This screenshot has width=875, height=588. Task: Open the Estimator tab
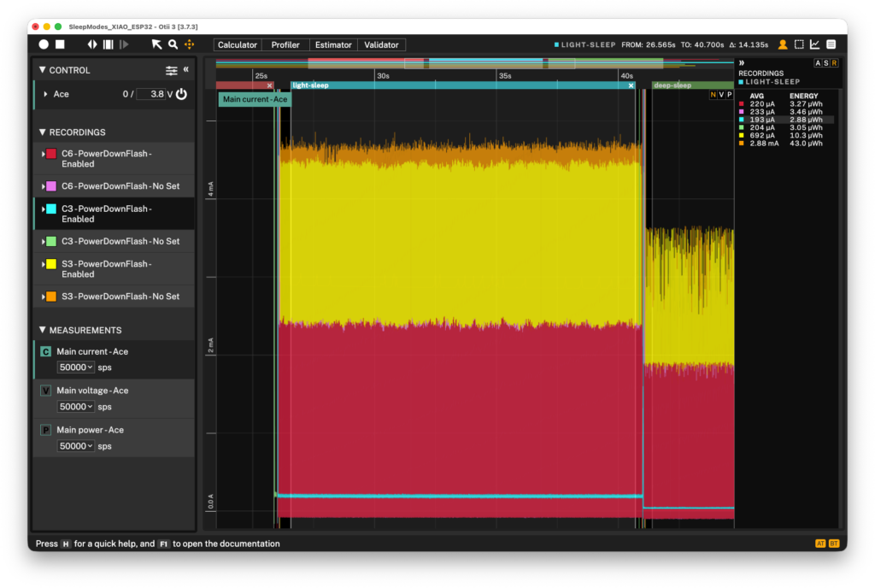pyautogui.click(x=333, y=44)
